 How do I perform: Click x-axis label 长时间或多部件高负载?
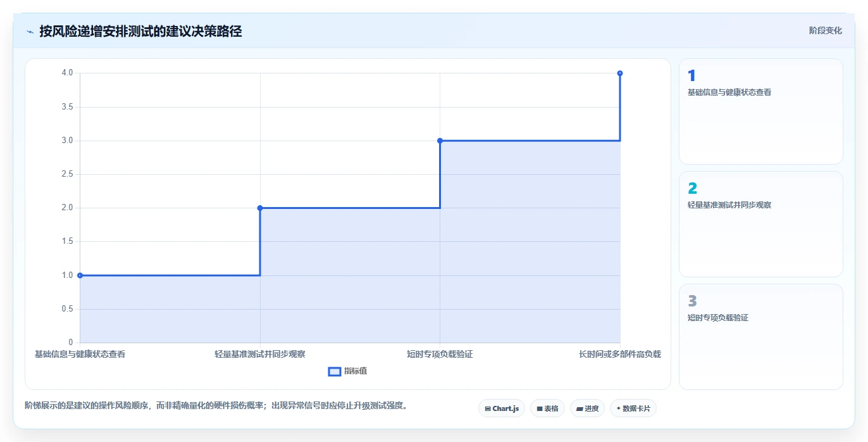tap(620, 354)
